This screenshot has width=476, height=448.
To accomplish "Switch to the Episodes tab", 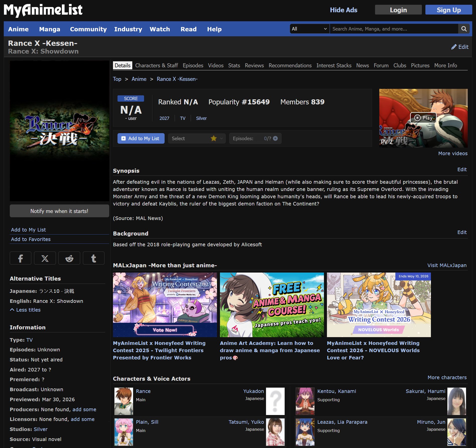I will 193,65.
